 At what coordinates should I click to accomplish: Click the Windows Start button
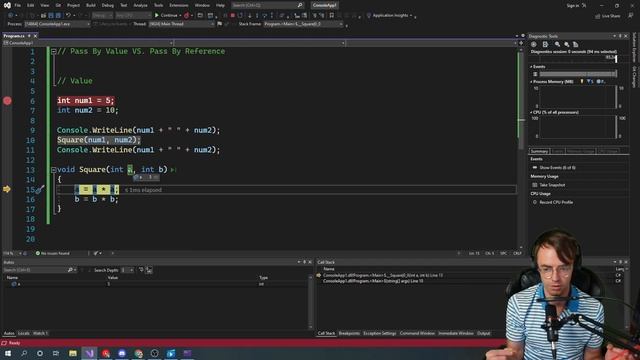click(x=7, y=353)
